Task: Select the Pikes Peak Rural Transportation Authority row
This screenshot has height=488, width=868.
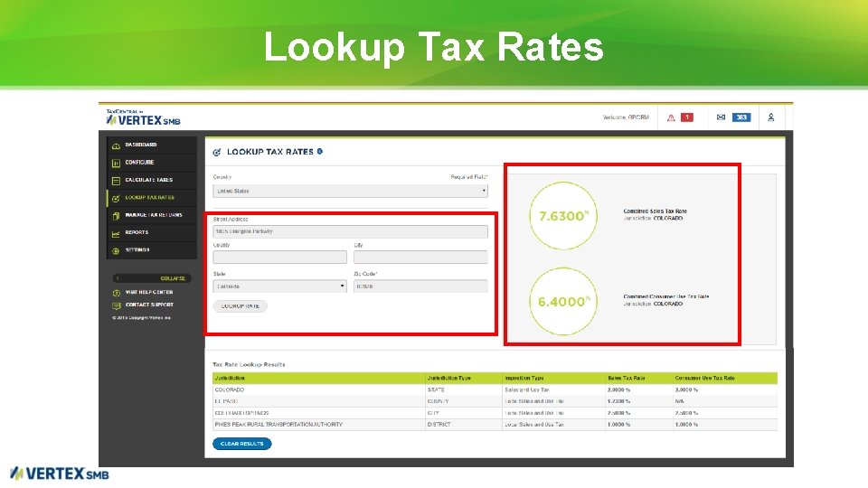Action: point(495,425)
